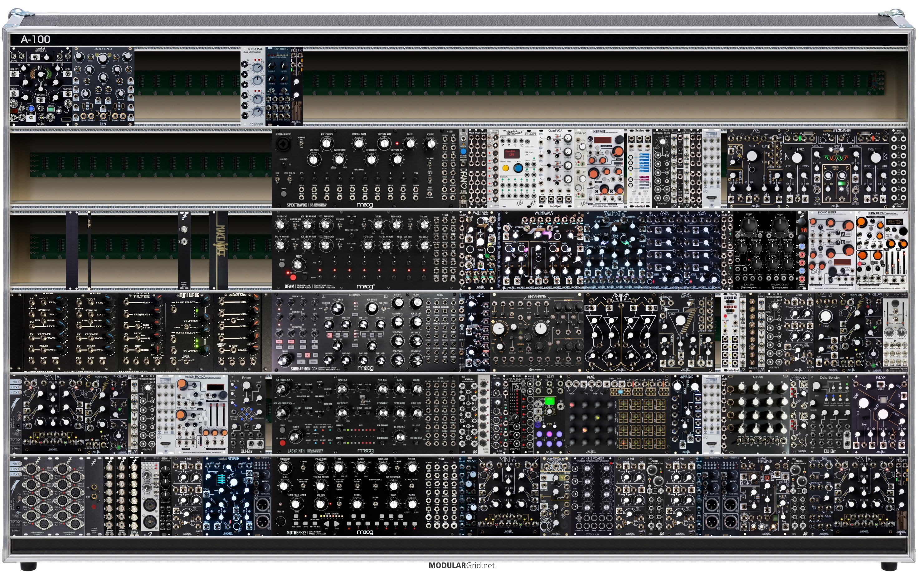Click the Spectravox Volume knob

pos(430,144)
